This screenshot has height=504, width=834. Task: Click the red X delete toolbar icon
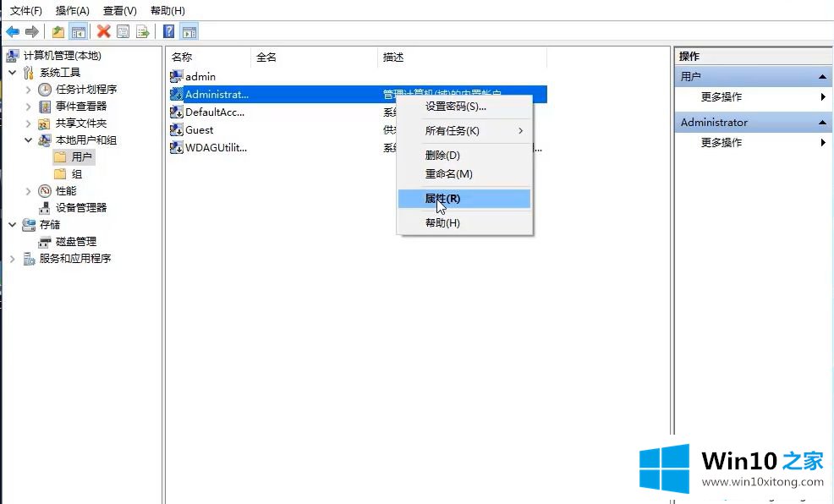pyautogui.click(x=103, y=32)
